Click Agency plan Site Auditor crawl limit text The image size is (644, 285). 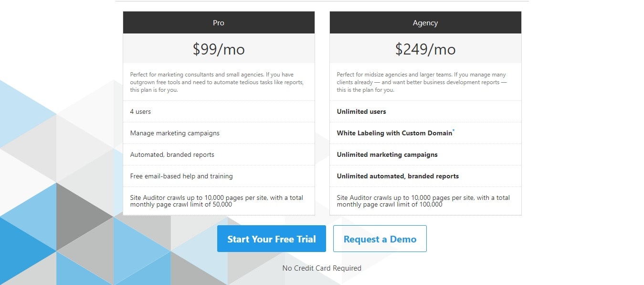pyautogui.click(x=423, y=201)
